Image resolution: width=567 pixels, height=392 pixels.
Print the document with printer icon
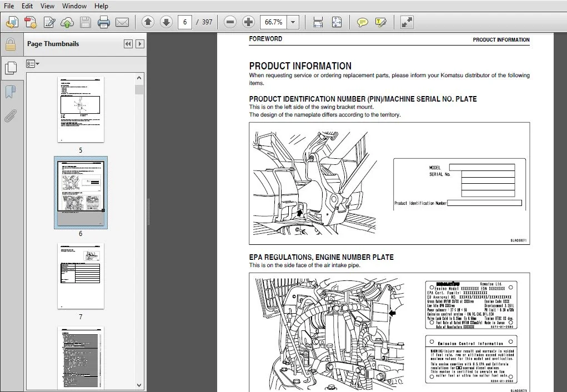click(104, 22)
